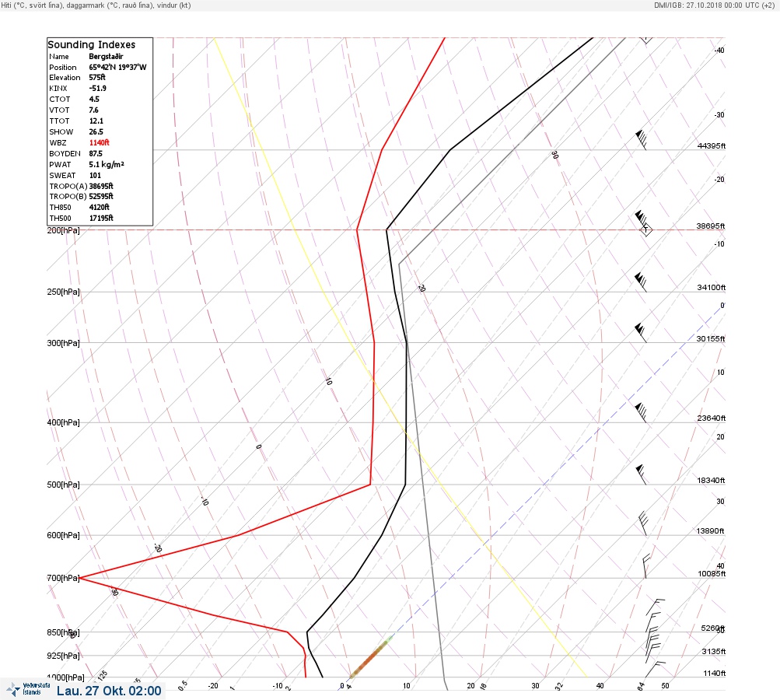The image size is (780, 700).
Task: Click the SWEAT value '101'
Action: 95,175
